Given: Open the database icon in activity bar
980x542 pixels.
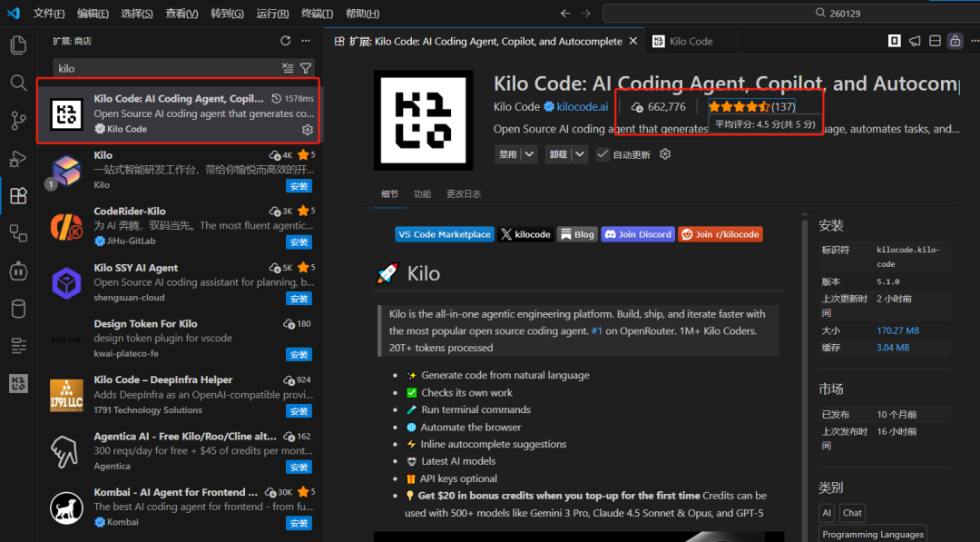Looking at the screenshot, I should (18, 308).
